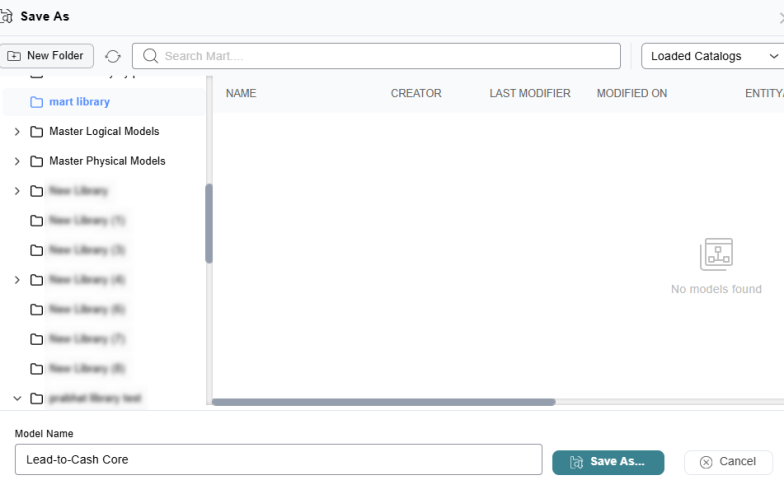Click the horizontal scrollbar under the models list

click(x=384, y=402)
